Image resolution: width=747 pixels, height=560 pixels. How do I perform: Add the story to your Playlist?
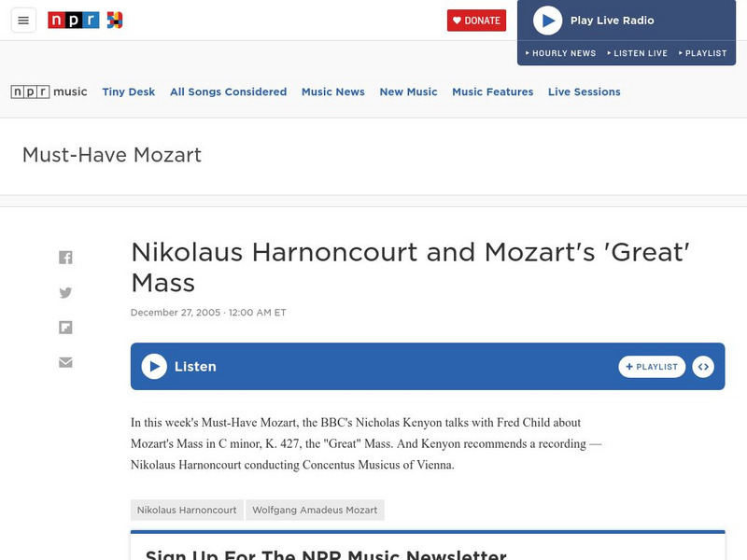pyautogui.click(x=653, y=367)
